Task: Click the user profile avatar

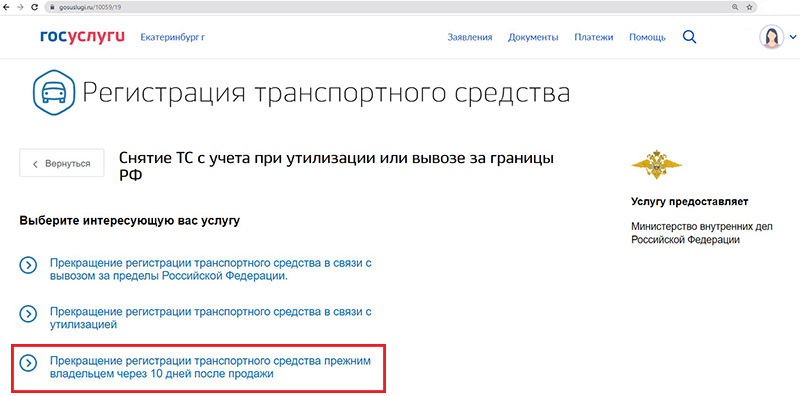Action: (x=771, y=37)
